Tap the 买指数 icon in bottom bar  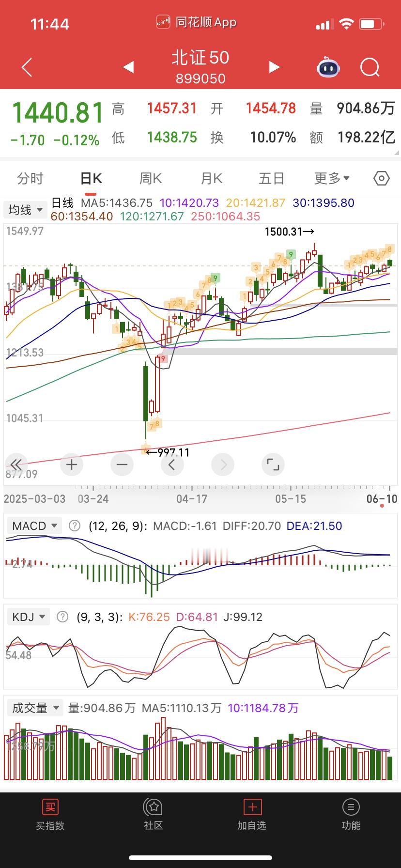pos(50,815)
